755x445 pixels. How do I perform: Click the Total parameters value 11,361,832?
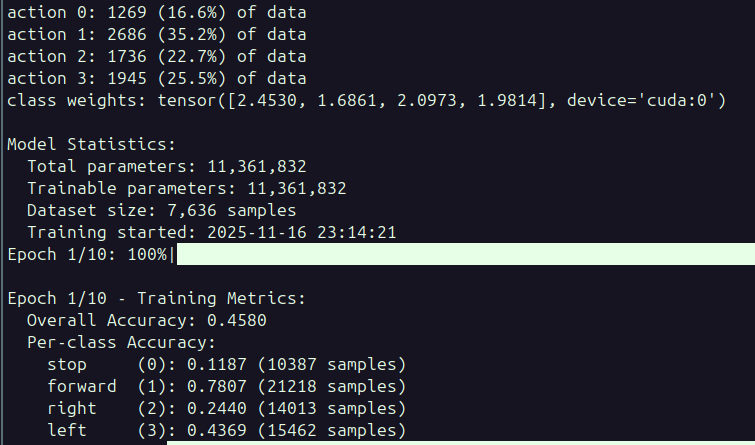coord(256,167)
